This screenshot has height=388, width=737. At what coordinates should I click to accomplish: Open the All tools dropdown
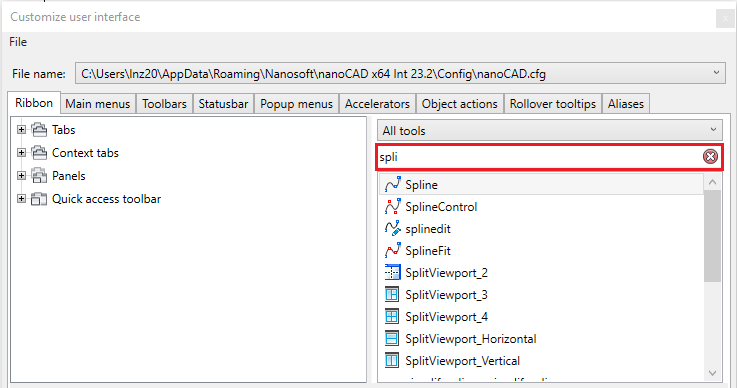point(550,130)
